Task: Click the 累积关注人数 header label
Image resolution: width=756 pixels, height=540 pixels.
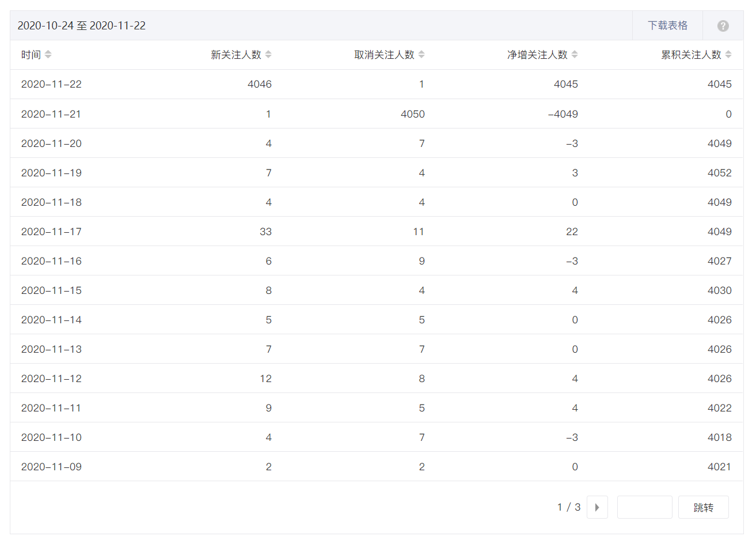Action: (691, 54)
